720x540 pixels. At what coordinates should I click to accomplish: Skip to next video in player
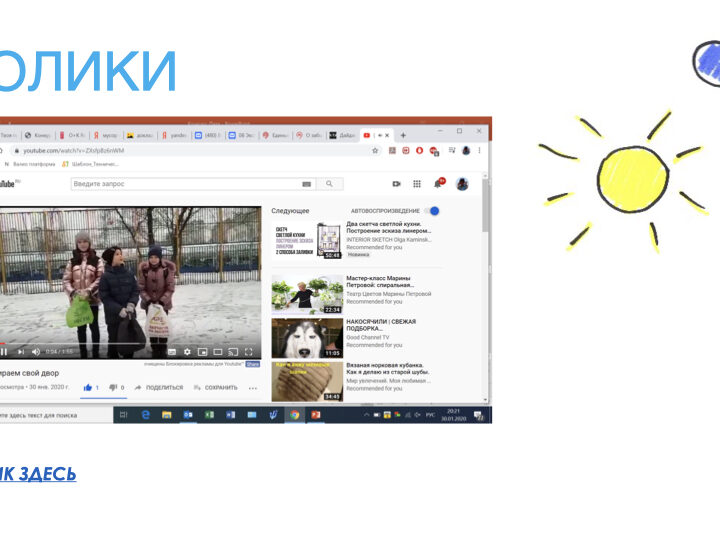pyautogui.click(x=19, y=352)
